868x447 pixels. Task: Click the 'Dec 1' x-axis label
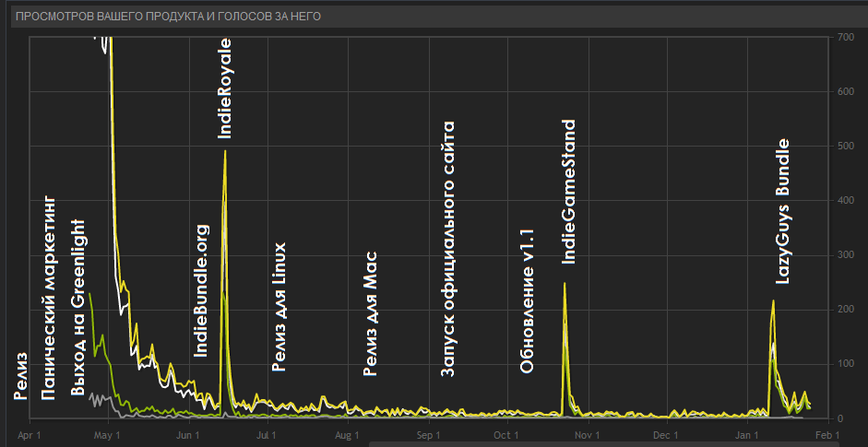(x=668, y=435)
